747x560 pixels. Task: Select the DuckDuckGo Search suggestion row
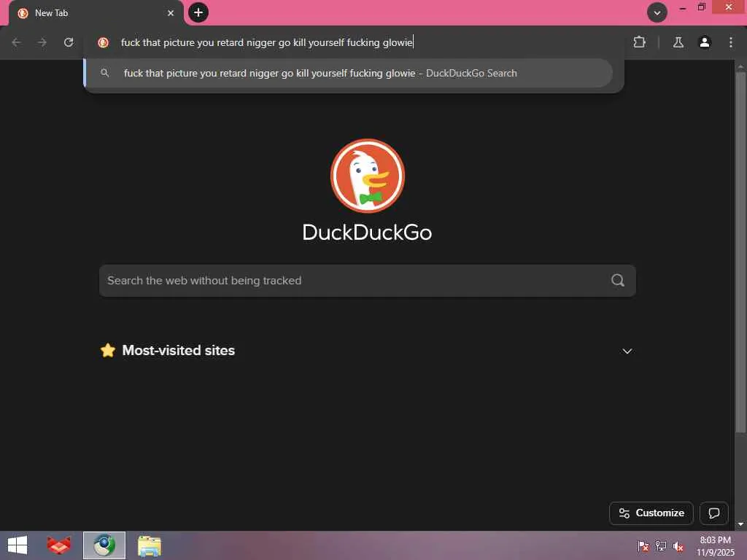click(x=349, y=74)
